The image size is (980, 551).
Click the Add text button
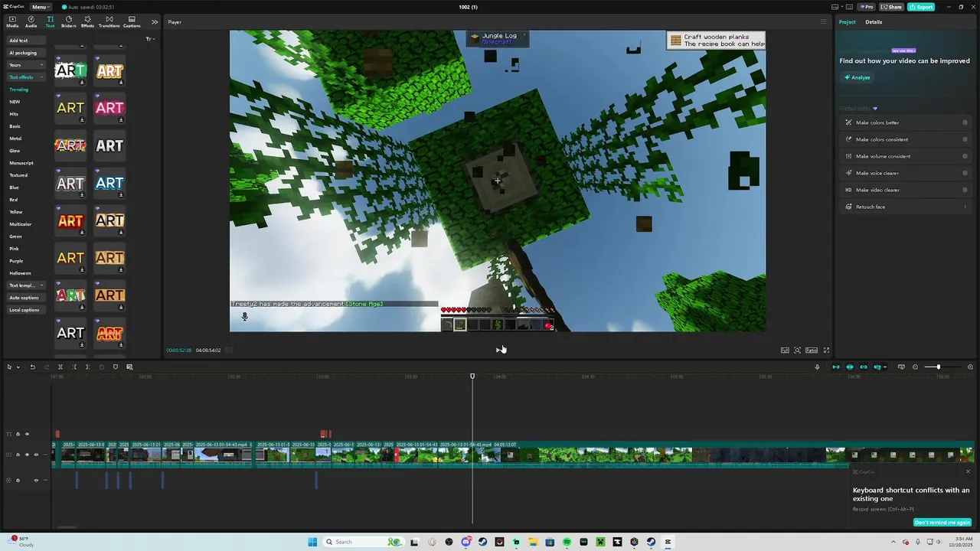point(26,41)
